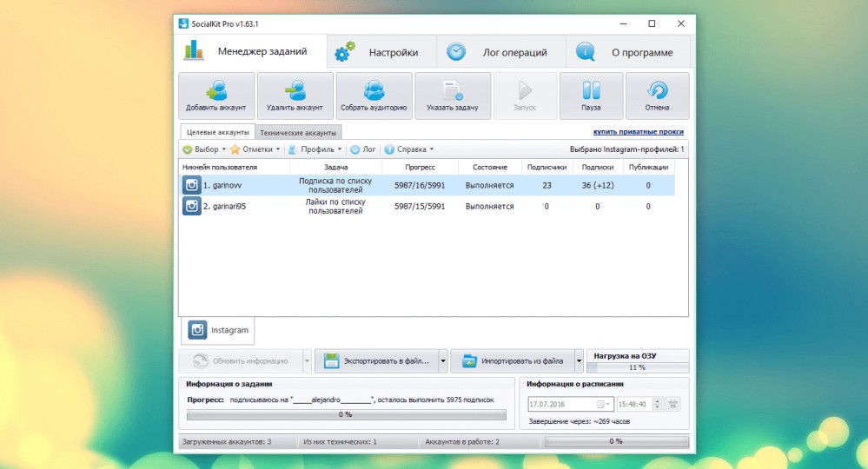The height and width of the screenshot is (469, 868).
Task: Expand the Отметки marks dropdown
Action: tap(255, 149)
